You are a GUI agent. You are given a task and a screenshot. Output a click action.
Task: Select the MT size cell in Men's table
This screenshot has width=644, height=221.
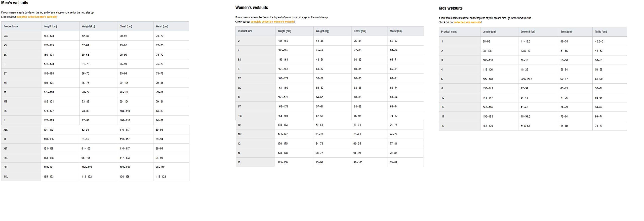(x=21, y=102)
